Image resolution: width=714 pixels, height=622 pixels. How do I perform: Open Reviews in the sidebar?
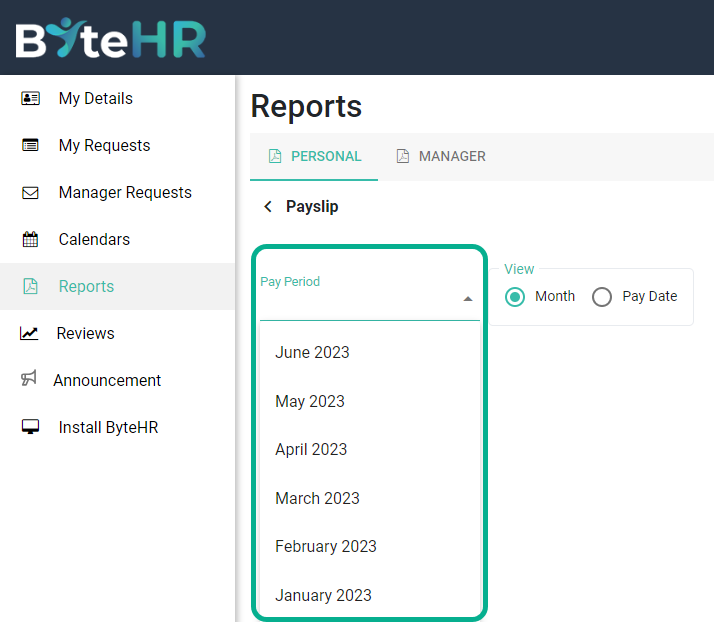(117, 333)
